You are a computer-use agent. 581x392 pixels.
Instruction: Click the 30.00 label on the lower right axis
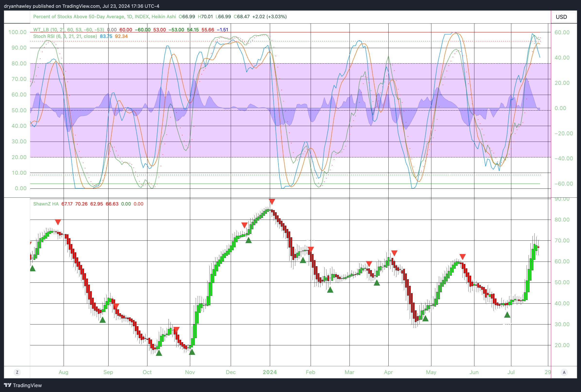[562, 324]
